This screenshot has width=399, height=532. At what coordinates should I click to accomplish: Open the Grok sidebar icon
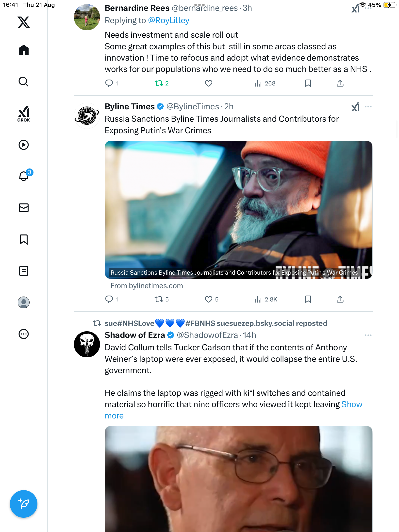[x=24, y=114]
